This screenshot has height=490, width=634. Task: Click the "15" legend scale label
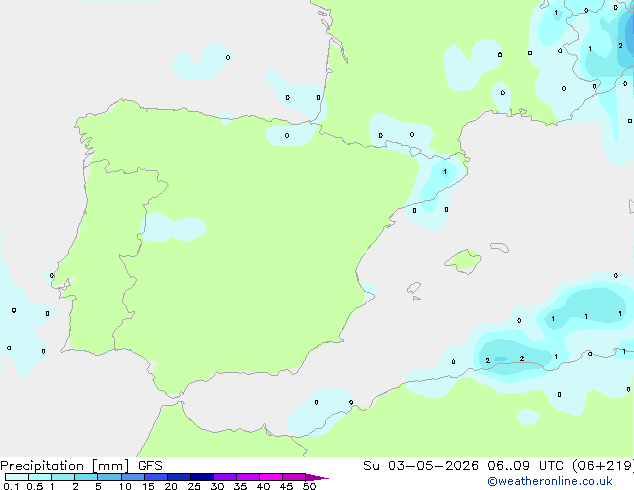[x=148, y=486]
